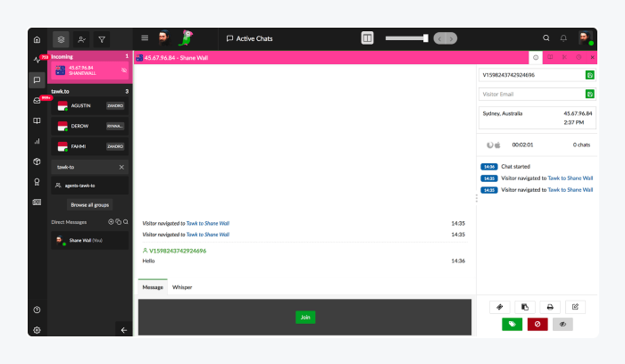Viewport: 625px width, 364px height.
Task: Open the history clock tab in chat header
Action: (x=579, y=57)
